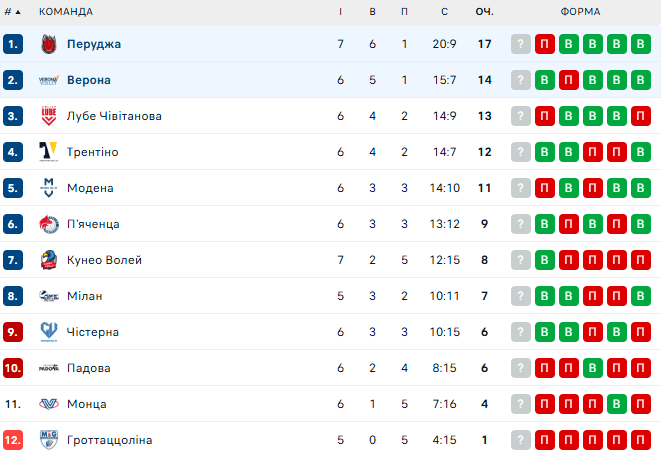Click the Перуджа team logo

48,44
